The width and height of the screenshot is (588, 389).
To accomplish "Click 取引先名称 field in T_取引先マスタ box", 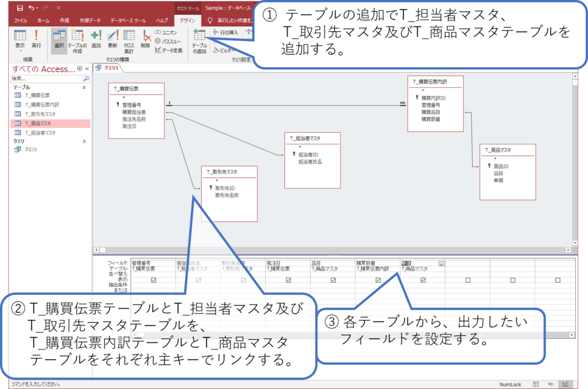I will pos(227,195).
